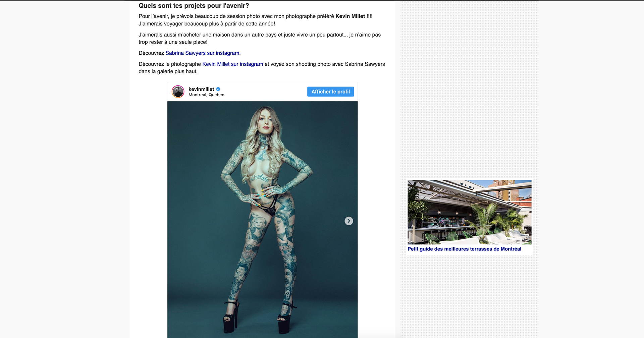Open Petit guide des meilleures terrasses link
Image resolution: width=644 pixels, height=338 pixels.
464,249
